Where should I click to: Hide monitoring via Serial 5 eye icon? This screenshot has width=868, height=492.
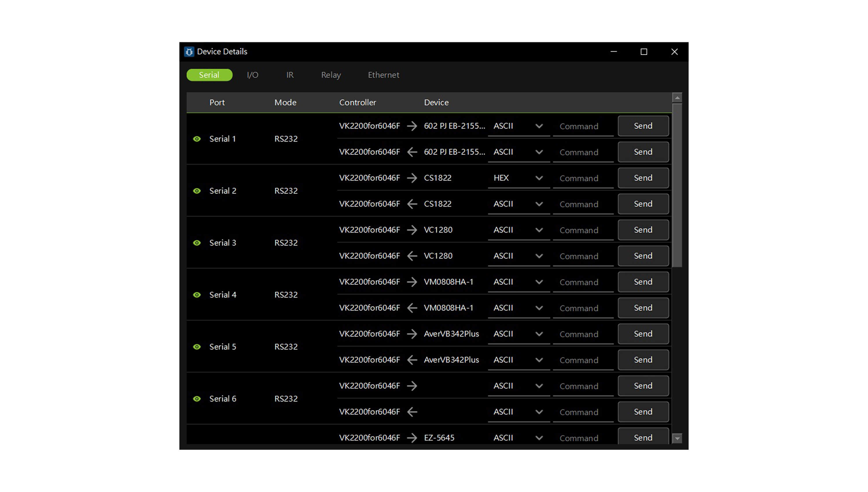pos(197,347)
